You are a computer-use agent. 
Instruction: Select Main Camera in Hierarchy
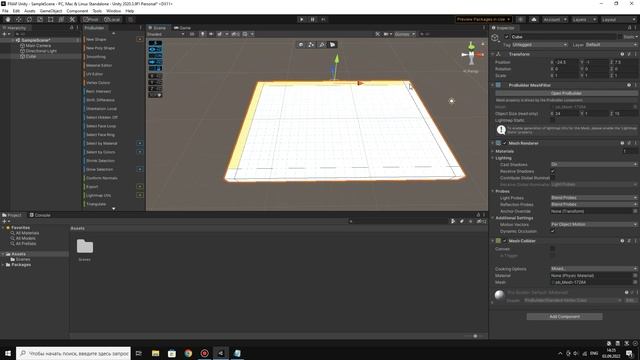pos(38,46)
